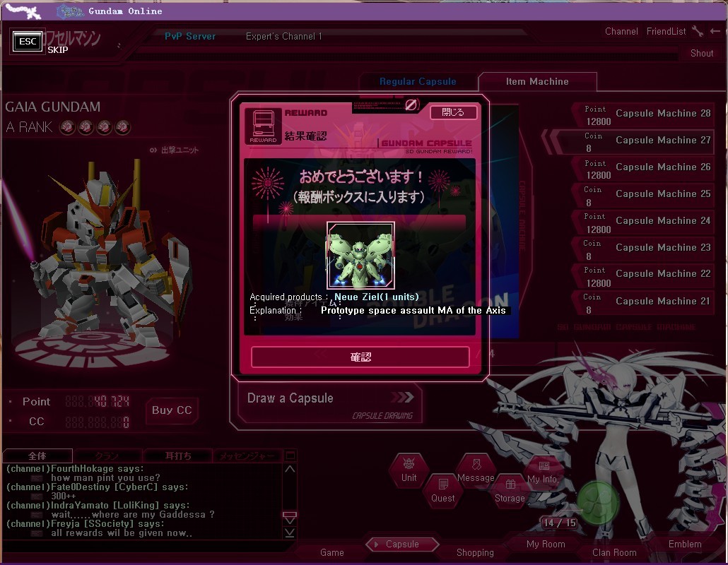Close the reward dialog with 閉じる button
The width and height of the screenshot is (728, 565).
[x=452, y=112]
